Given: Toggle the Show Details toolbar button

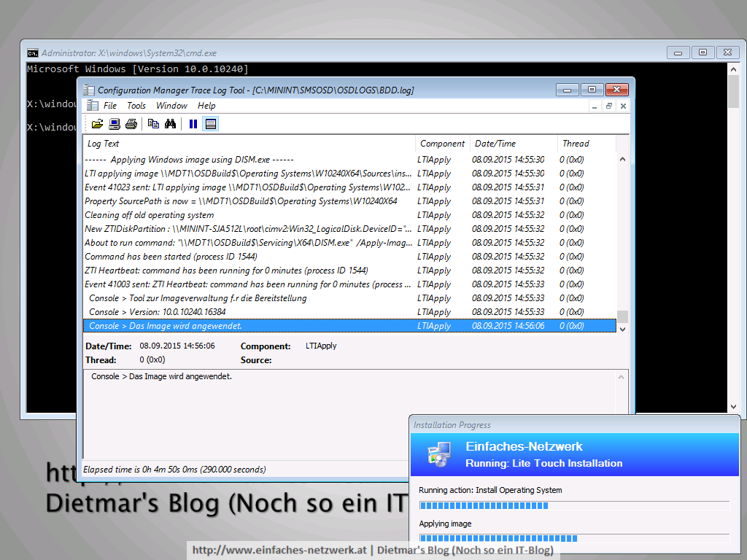Looking at the screenshot, I should 211,124.
